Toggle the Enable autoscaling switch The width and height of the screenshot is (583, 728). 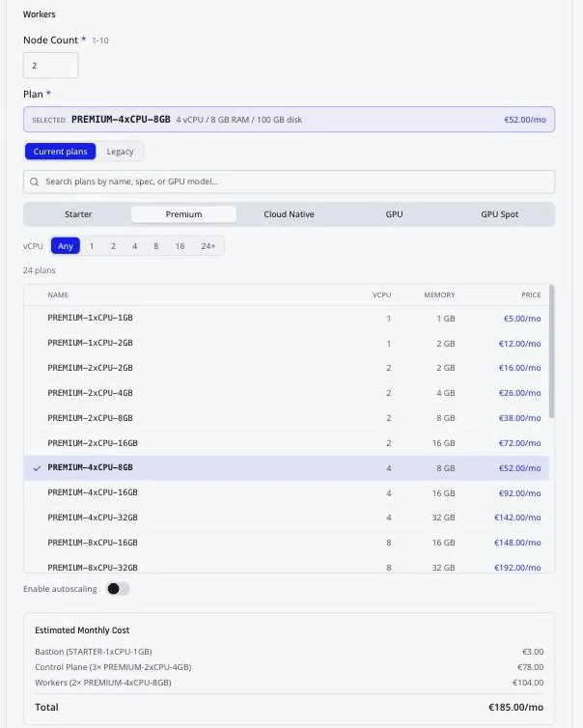pyautogui.click(x=118, y=589)
